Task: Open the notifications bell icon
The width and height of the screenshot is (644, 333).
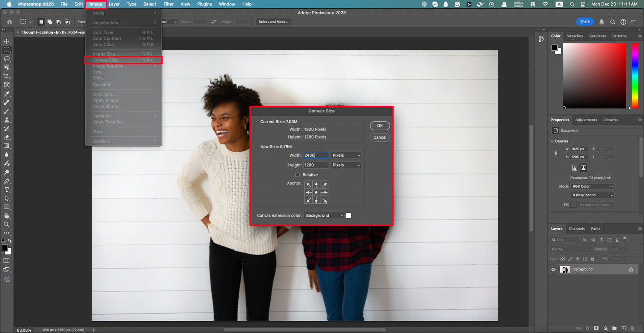Action: coord(602,22)
